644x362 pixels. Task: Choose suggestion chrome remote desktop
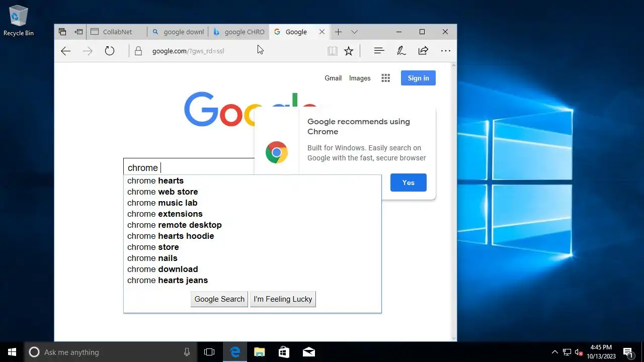pyautogui.click(x=253, y=225)
